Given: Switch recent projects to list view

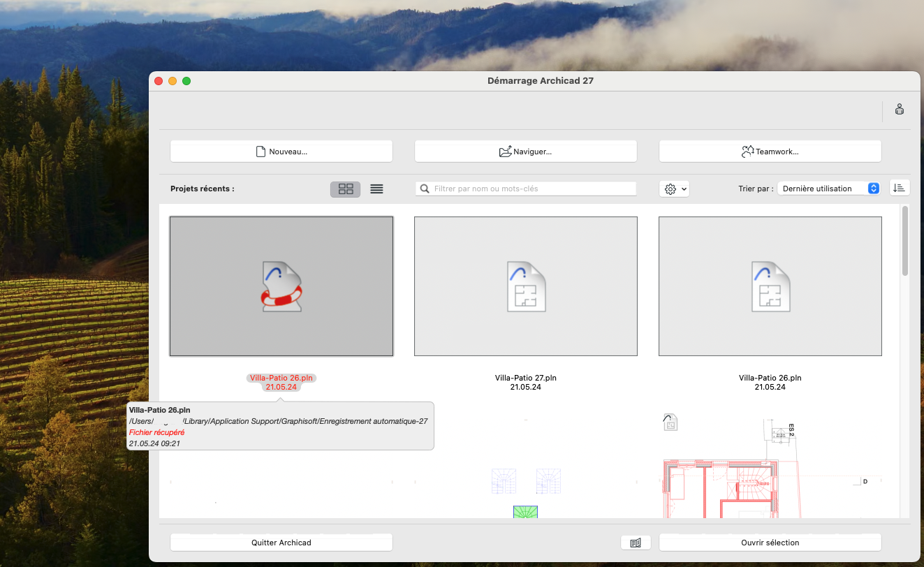Looking at the screenshot, I should pos(376,189).
